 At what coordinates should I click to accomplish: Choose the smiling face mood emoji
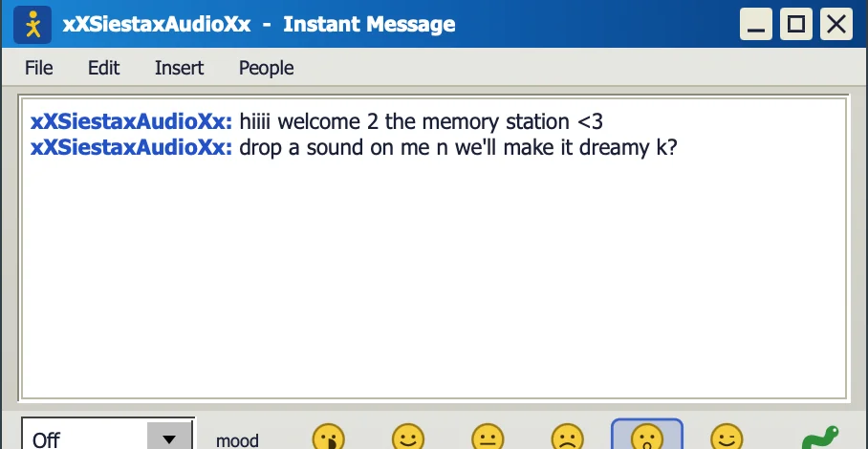408,437
